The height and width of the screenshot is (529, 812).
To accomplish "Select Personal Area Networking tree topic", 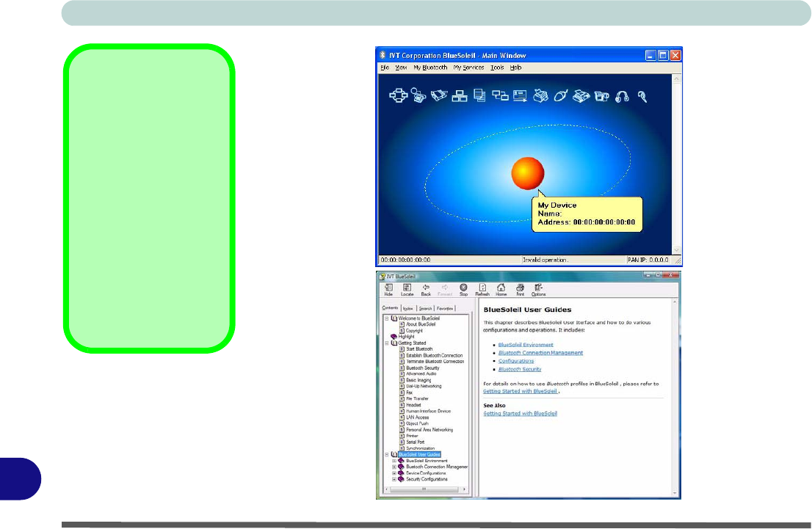I will point(429,430).
